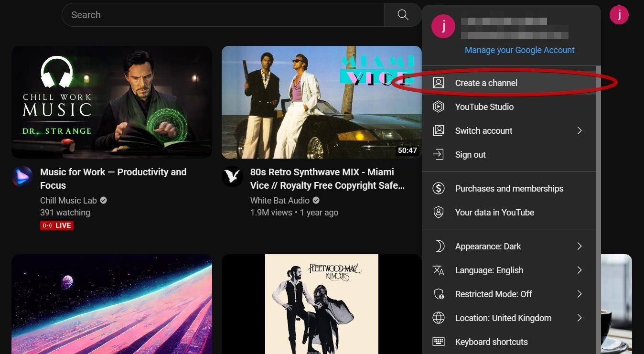This screenshot has height=354, width=644.
Task: Click the globe Location icon
Action: (x=439, y=318)
